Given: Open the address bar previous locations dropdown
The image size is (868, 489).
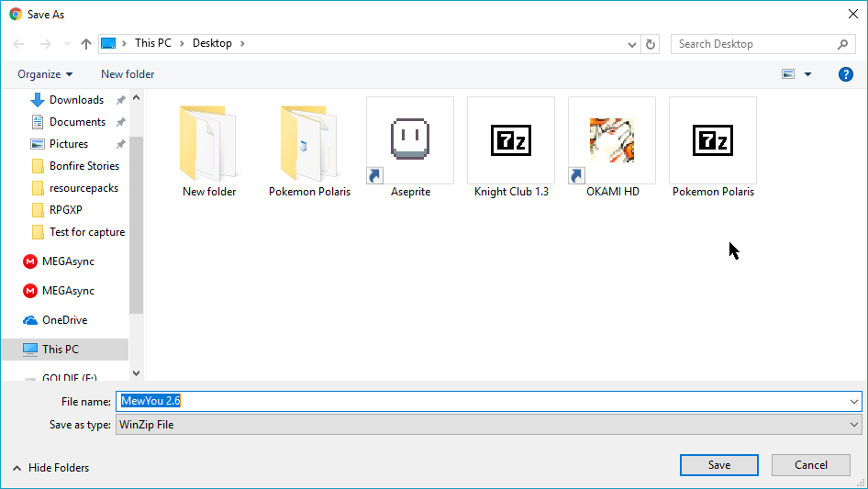Looking at the screenshot, I should 632,44.
